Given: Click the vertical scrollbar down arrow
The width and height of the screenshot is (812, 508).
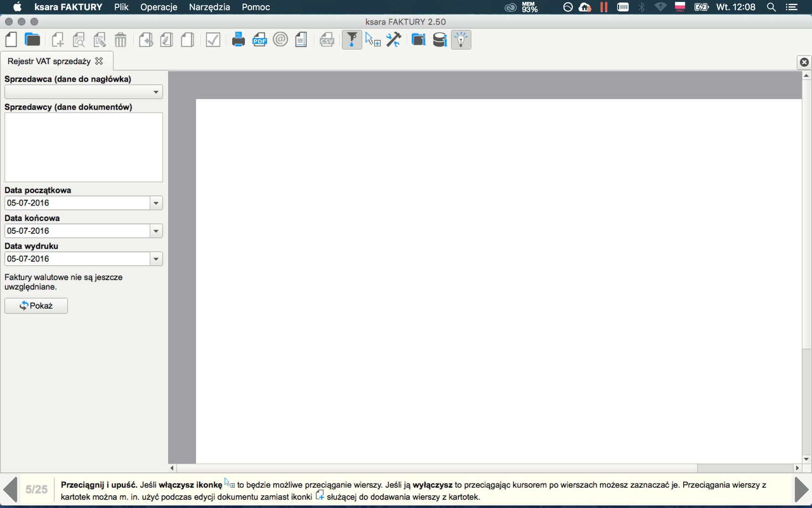Looking at the screenshot, I should tap(806, 459).
